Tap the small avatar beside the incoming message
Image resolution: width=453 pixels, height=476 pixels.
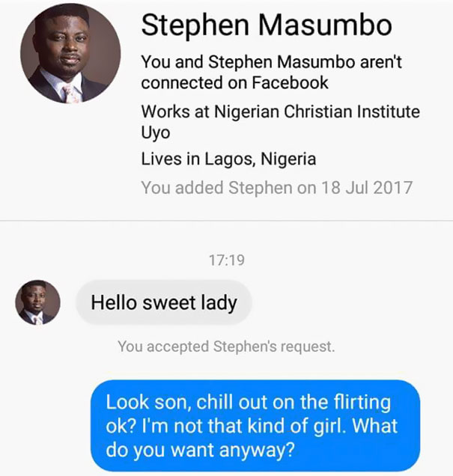pos(37,302)
